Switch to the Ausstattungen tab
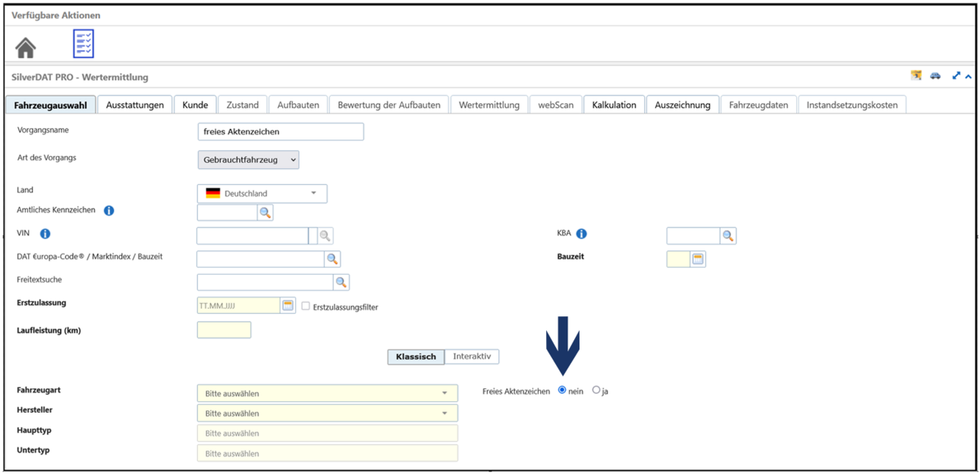The image size is (980, 474). pyautogui.click(x=135, y=105)
